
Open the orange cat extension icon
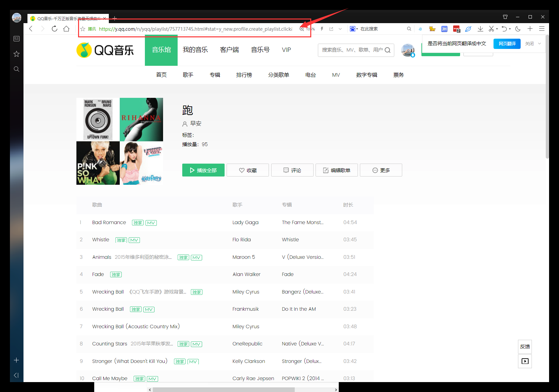[x=432, y=29]
